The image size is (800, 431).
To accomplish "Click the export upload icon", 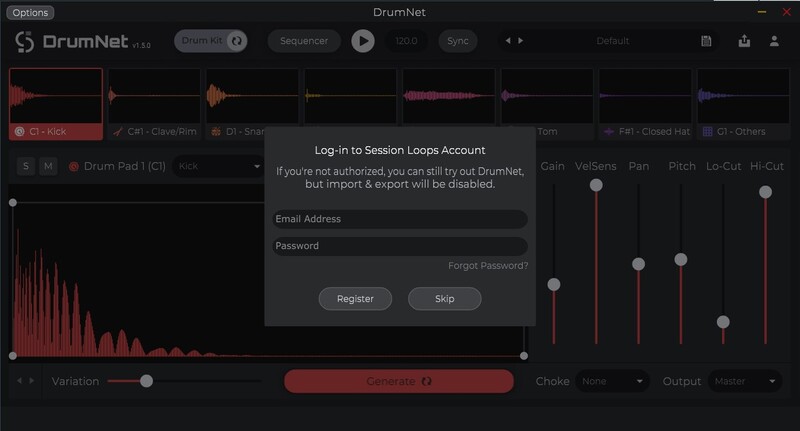I will pos(744,41).
